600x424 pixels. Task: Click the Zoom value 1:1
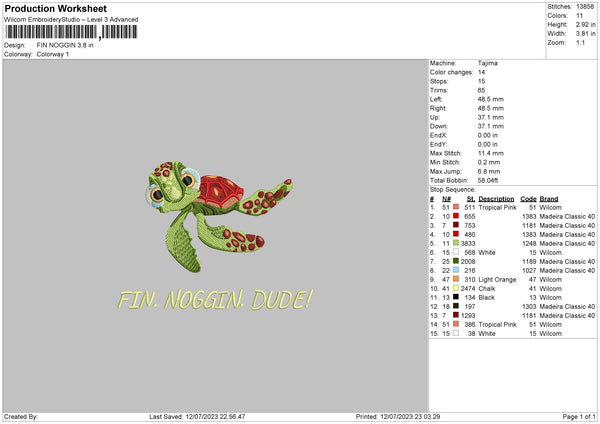[x=580, y=42]
